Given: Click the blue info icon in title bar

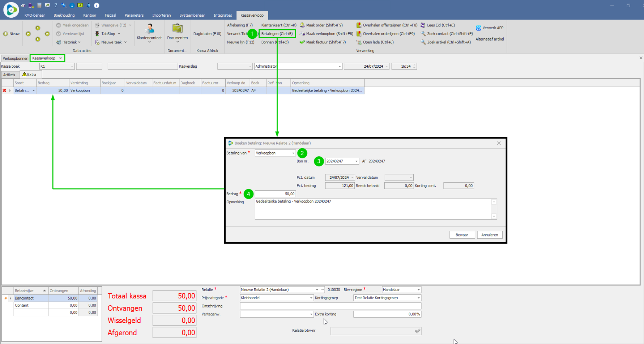Looking at the screenshot, I should [x=97, y=5].
